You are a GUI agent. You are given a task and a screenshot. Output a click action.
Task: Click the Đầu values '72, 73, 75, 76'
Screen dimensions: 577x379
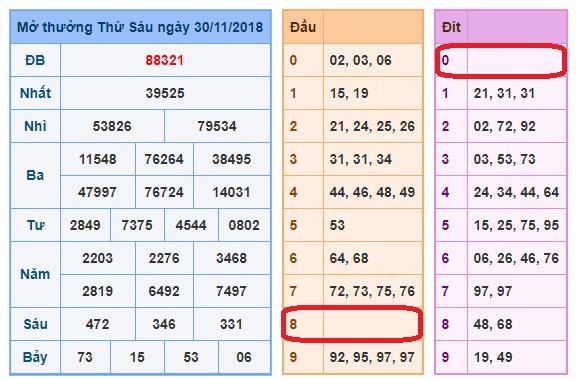[x=372, y=291]
